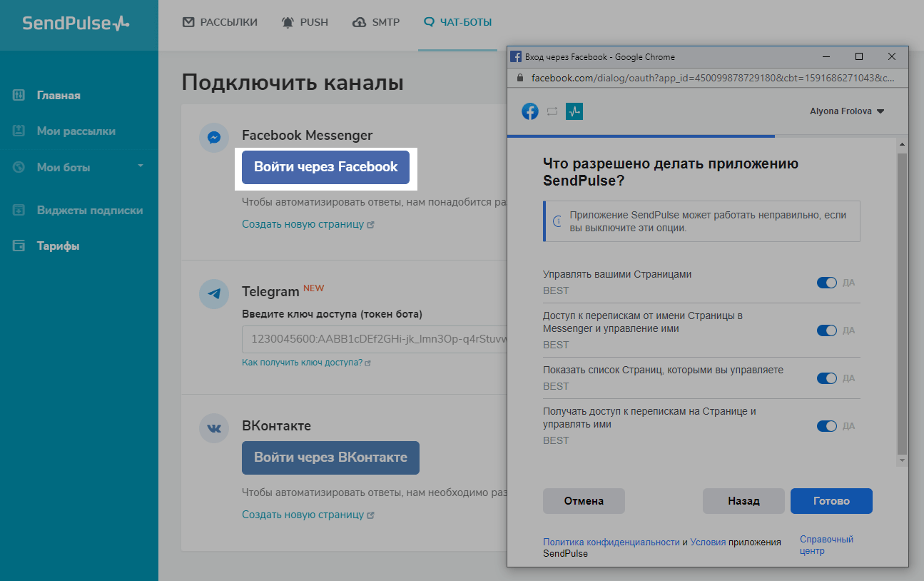Viewport: 924px width, 581px height.
Task: Click the info icon in the warning notice
Action: [x=558, y=221]
